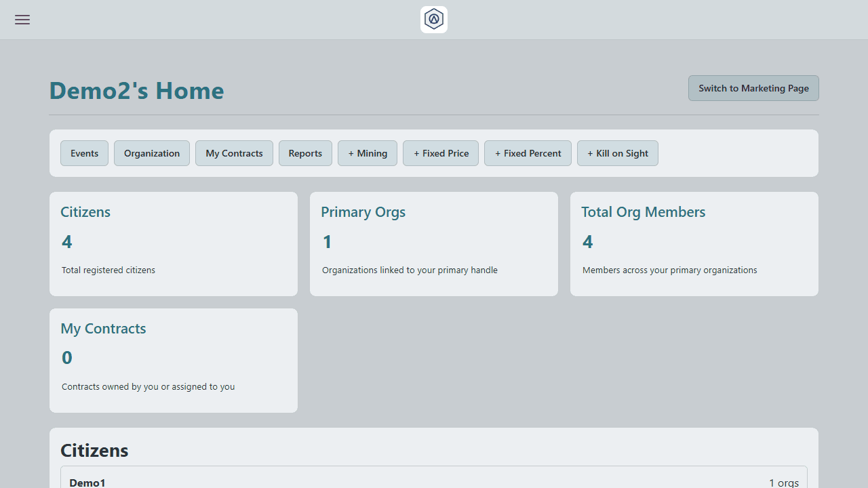Click the hexagonal app logo
This screenshot has height=488, width=868.
pos(433,19)
